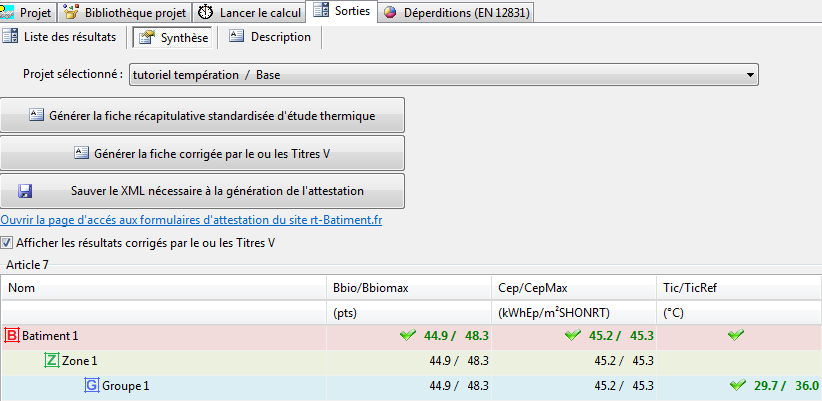Screen dimensions: 822x401
Task: Select the Batiment 1 row
Action: pyautogui.click(x=412, y=336)
